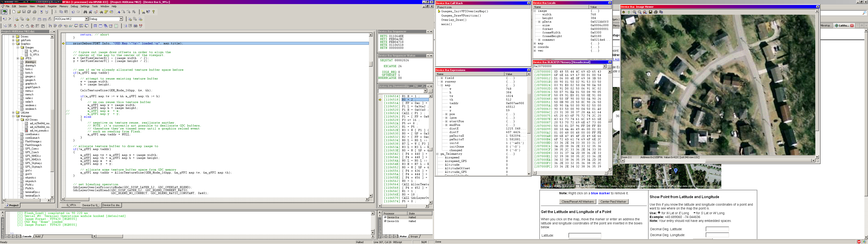Image resolution: width=868 pixels, height=244 pixels.
Task: Click the Undo arrow in toolbar
Action: click(x=73, y=12)
